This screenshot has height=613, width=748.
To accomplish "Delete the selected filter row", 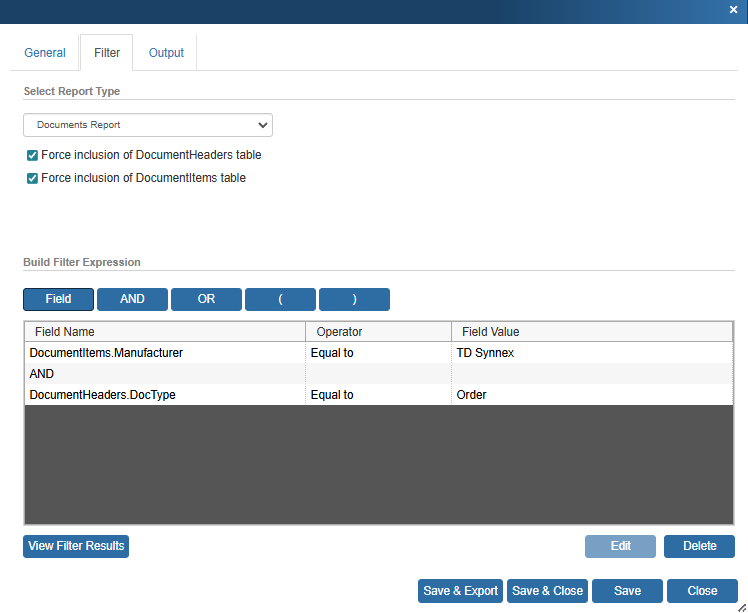I will 699,546.
